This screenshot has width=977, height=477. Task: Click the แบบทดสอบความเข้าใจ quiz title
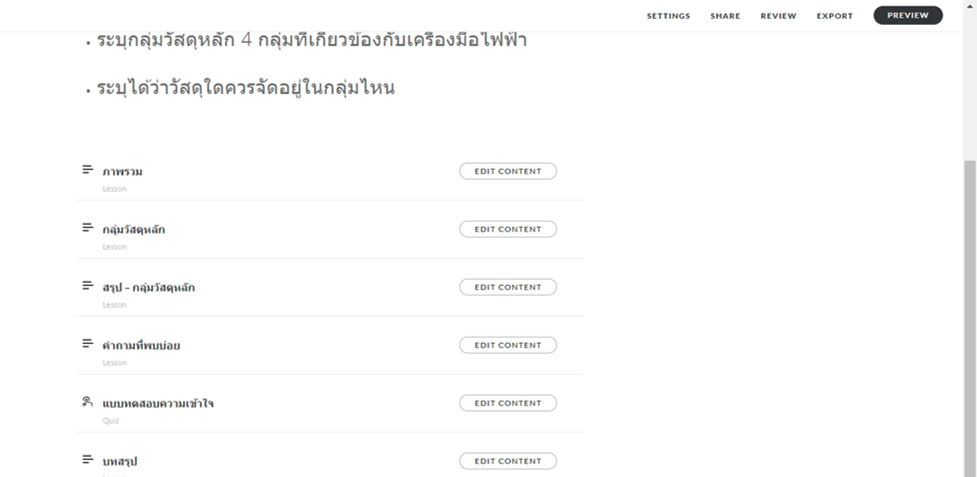[158, 404]
